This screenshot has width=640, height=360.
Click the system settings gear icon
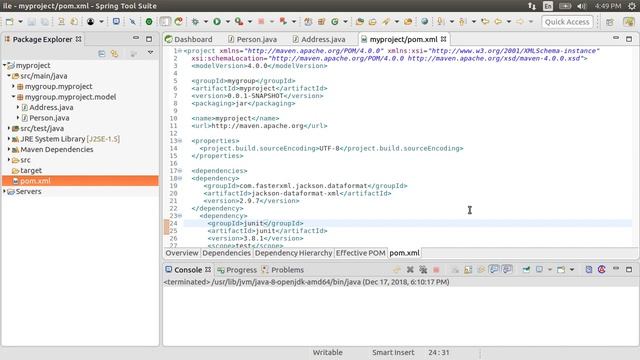pyautogui.click(x=632, y=6)
